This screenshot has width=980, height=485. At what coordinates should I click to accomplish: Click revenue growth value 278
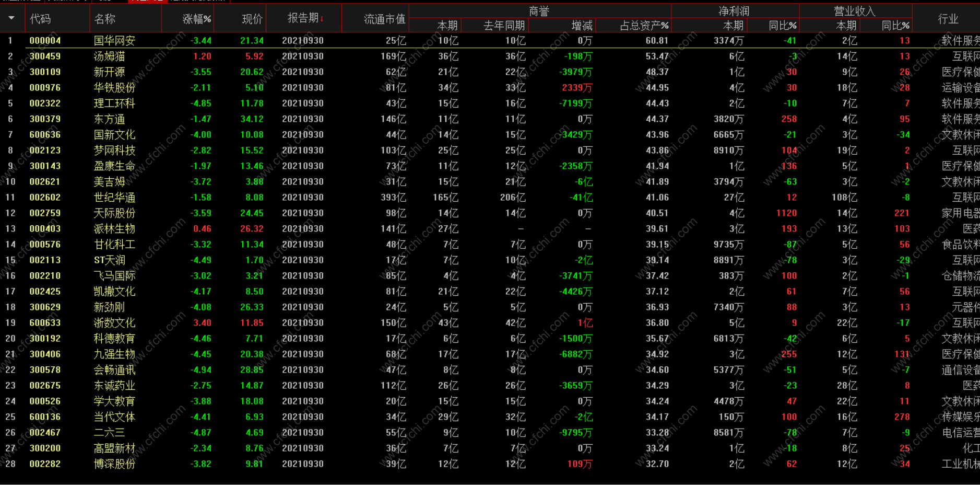tap(902, 417)
